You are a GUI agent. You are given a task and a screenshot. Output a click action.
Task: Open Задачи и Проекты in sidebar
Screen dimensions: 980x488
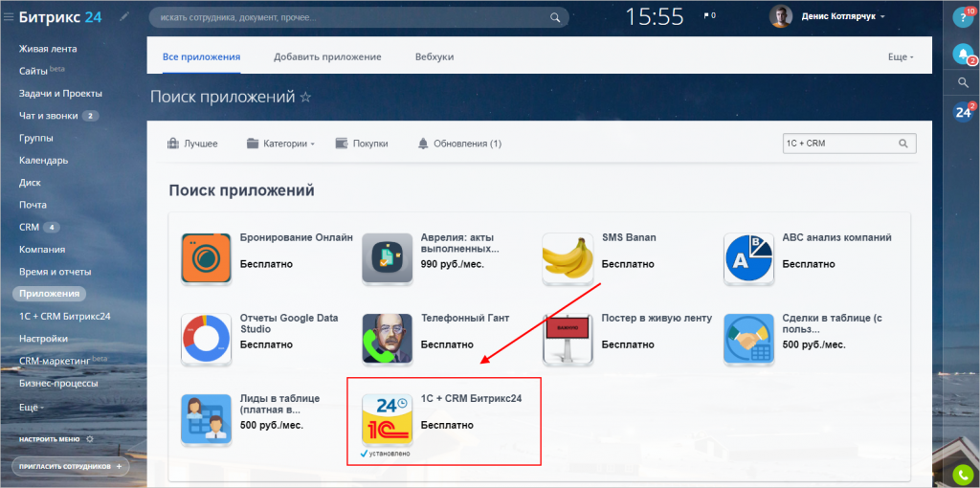coord(60,94)
